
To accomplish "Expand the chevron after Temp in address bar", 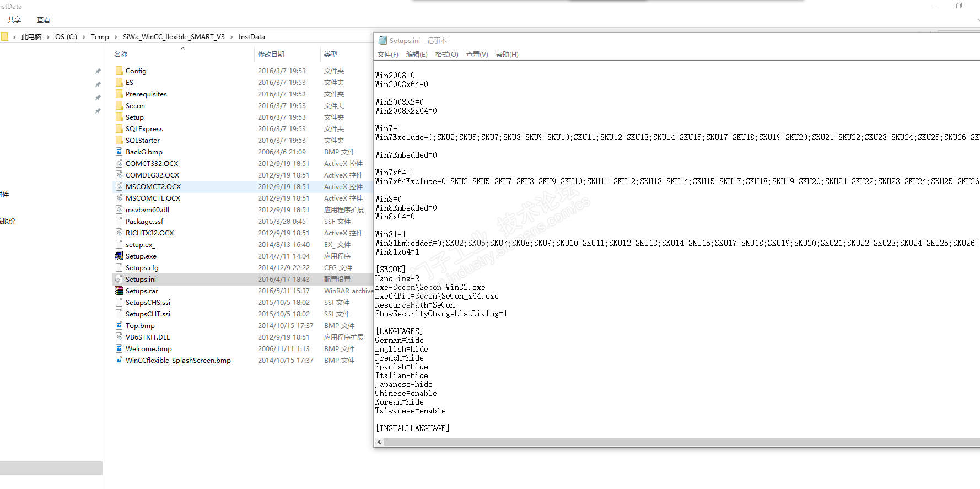I will pyautogui.click(x=116, y=37).
